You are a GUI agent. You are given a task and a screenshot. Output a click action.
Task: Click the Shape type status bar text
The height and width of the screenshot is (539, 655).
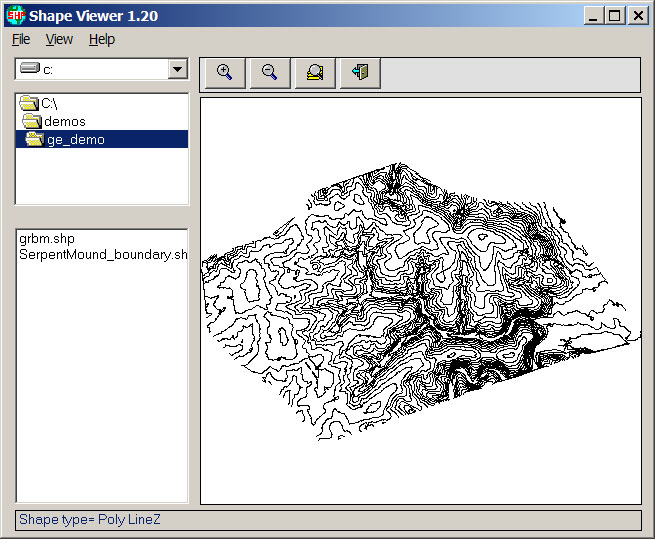coord(90,519)
